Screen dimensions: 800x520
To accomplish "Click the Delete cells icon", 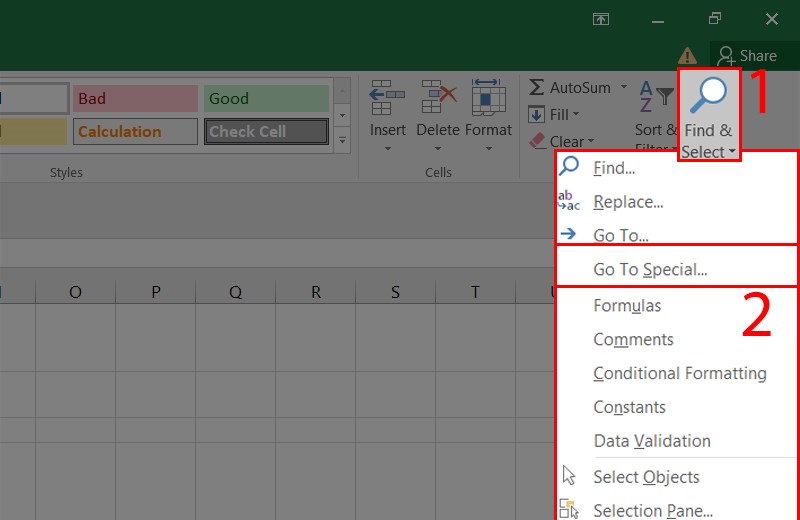I will [438, 98].
